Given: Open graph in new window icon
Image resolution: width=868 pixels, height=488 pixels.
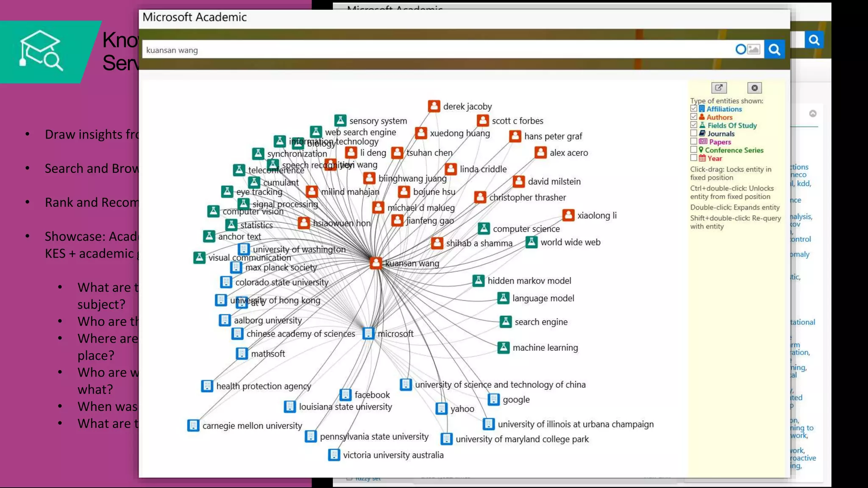Looking at the screenshot, I should tap(719, 88).
